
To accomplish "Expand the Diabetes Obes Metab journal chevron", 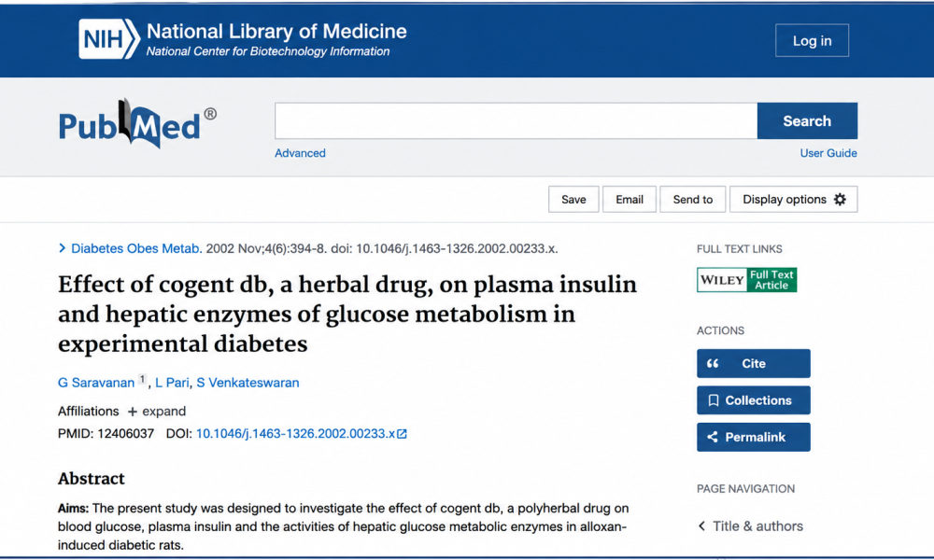I will click(62, 248).
